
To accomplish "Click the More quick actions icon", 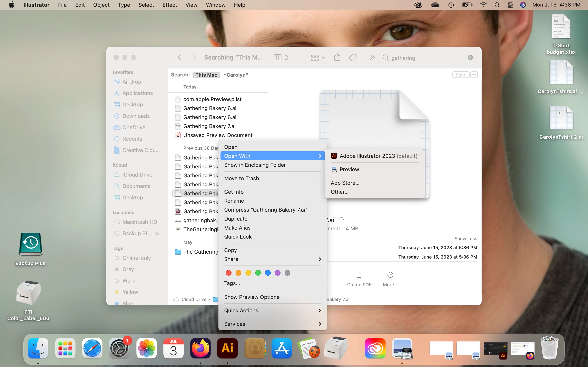I will (390, 275).
